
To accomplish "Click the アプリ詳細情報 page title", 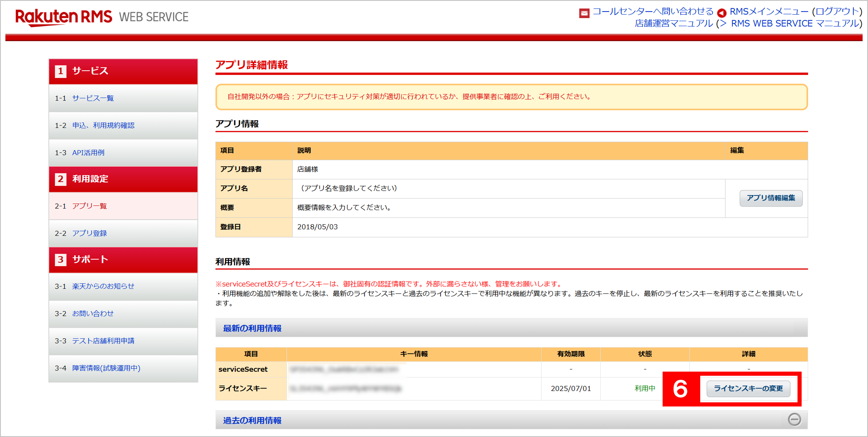I will (251, 65).
